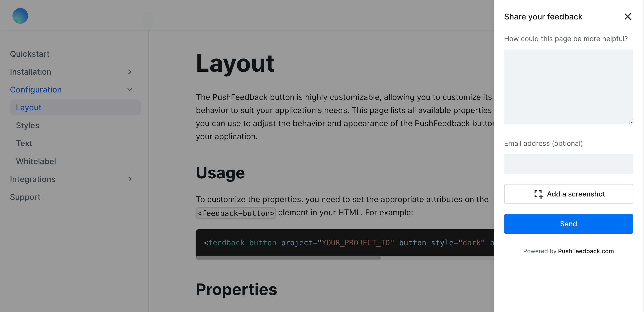Click the site logo icon

[x=20, y=16]
